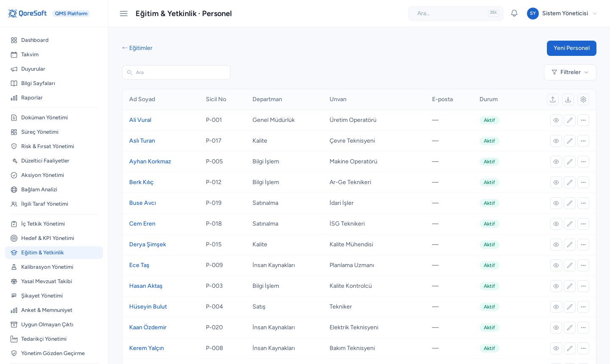Select Risk & Fırsat Yönetimi menu item
610x364 pixels.
[x=54, y=146]
